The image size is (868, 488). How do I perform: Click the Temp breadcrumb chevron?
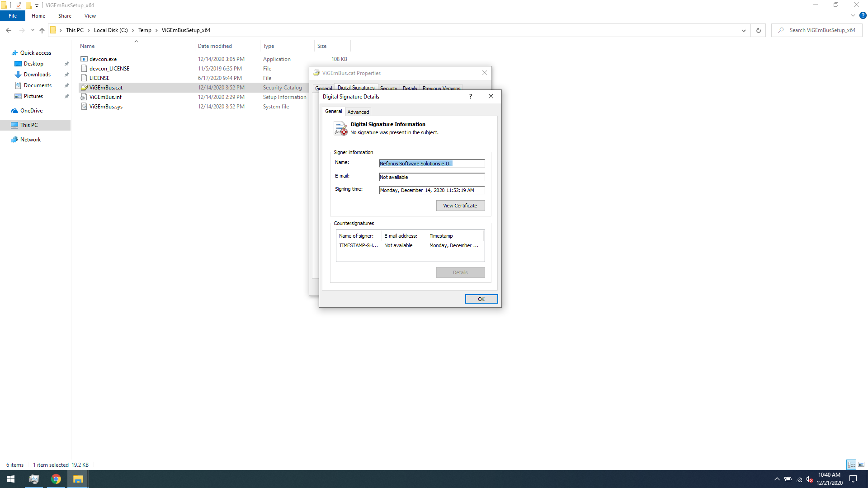click(x=157, y=30)
